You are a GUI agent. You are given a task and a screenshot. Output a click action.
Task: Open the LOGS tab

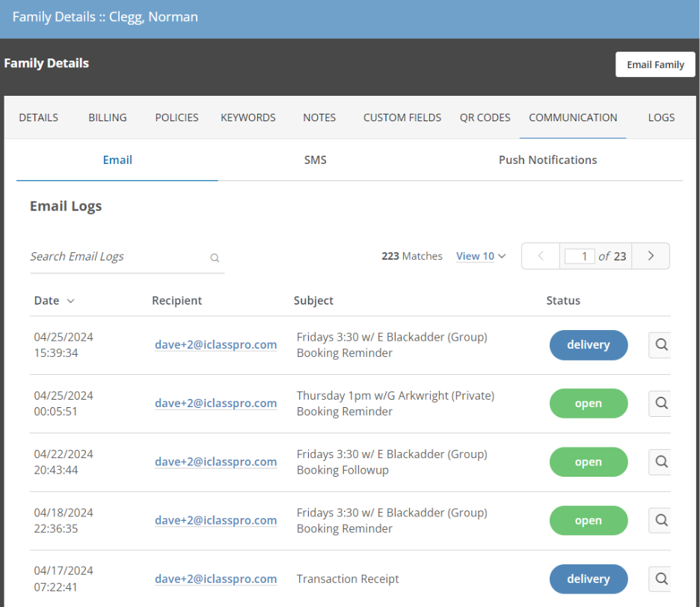[x=661, y=118]
